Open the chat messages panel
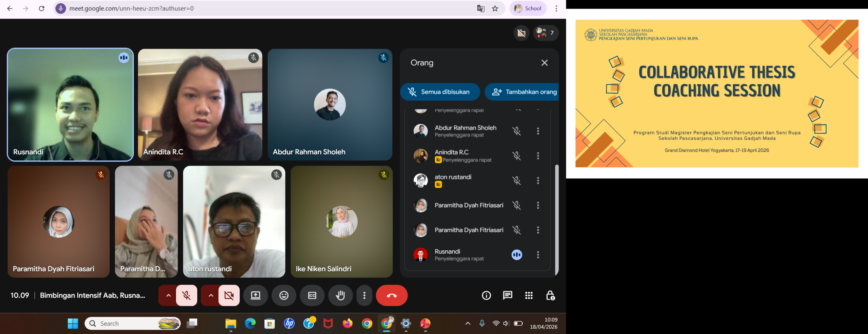This screenshot has width=868, height=334. point(507,295)
